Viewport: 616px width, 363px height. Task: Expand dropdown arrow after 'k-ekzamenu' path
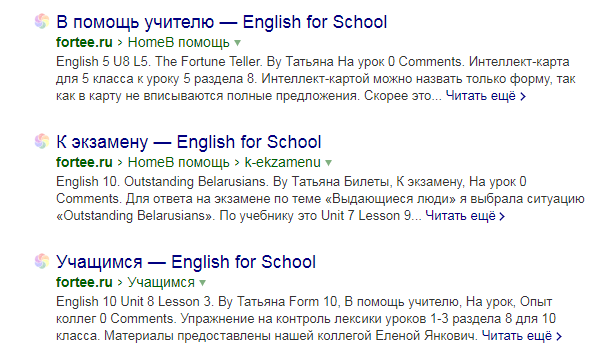coord(328,162)
